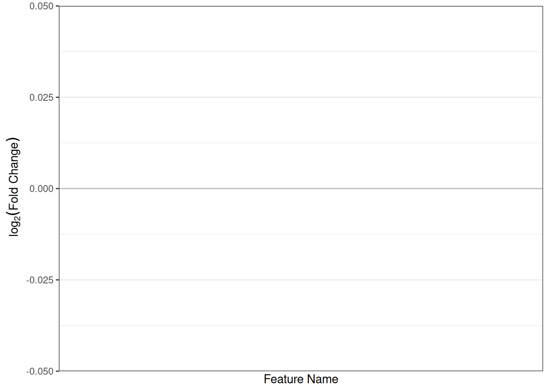Image resolution: width=549 pixels, height=392 pixels.
Task: Click the minor gridline between 0.025 and 0.050
Action: pyautogui.click(x=301, y=51)
